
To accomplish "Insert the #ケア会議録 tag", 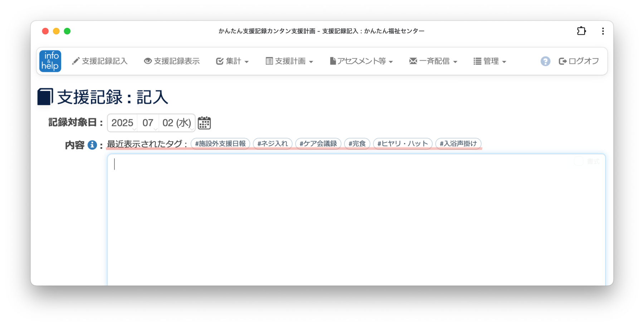I will pos(318,143).
